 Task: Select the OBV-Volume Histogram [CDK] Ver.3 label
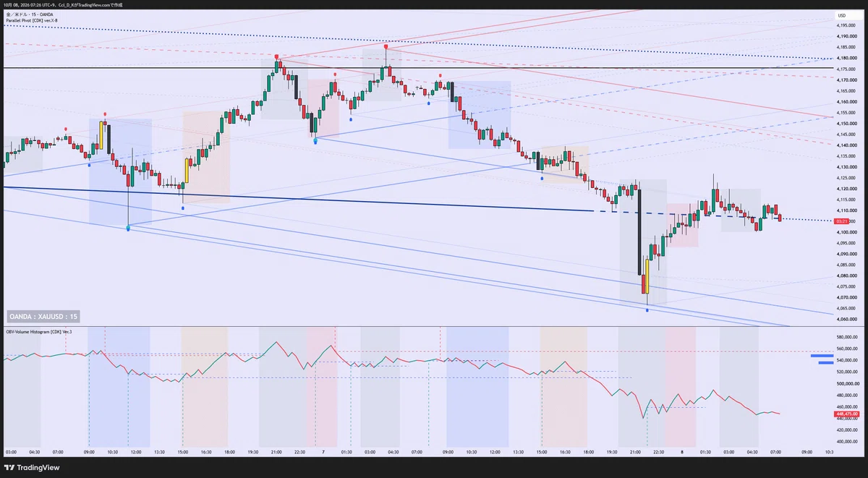38,331
